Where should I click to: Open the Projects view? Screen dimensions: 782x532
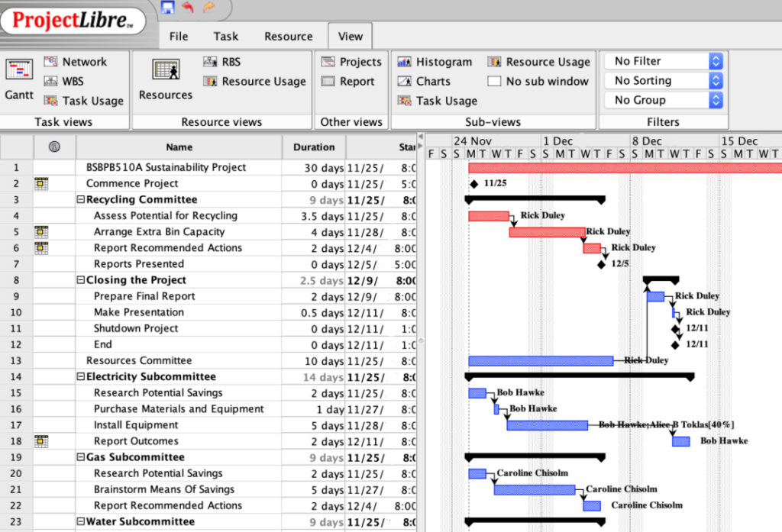coord(351,62)
